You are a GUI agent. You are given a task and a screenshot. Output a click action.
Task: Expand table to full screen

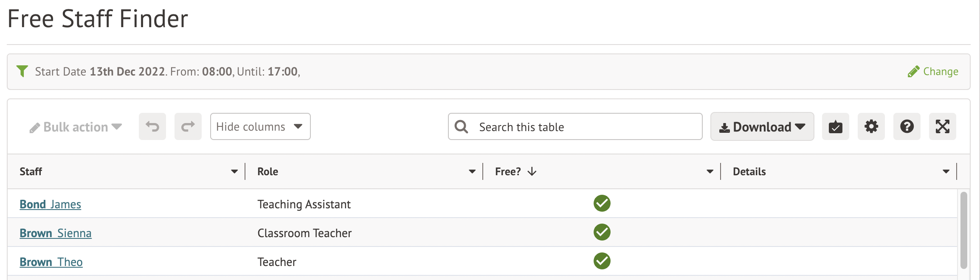(942, 126)
